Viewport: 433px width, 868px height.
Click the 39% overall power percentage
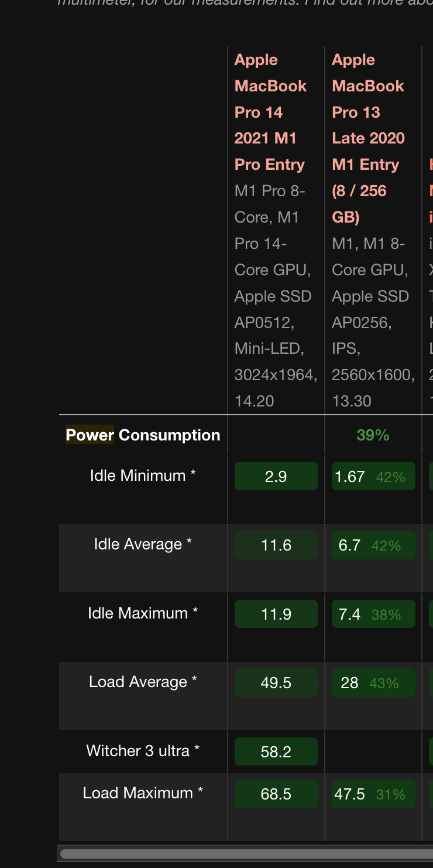[x=373, y=435]
